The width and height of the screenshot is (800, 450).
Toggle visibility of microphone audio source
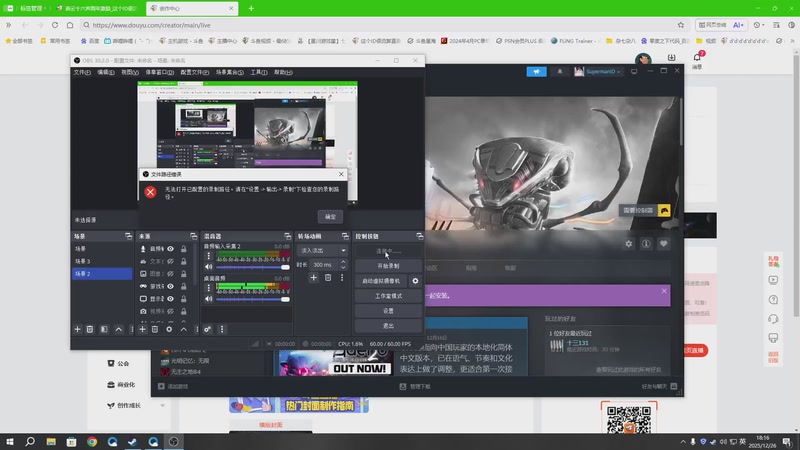(x=170, y=249)
